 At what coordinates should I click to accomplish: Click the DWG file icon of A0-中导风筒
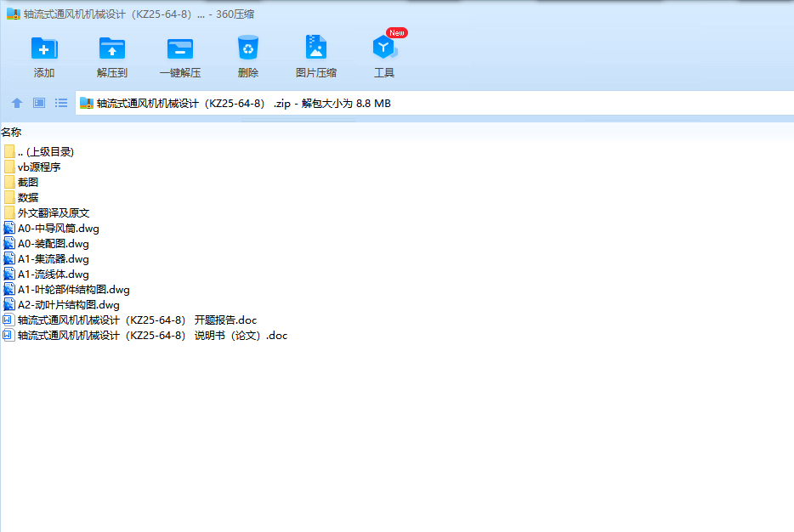9,229
